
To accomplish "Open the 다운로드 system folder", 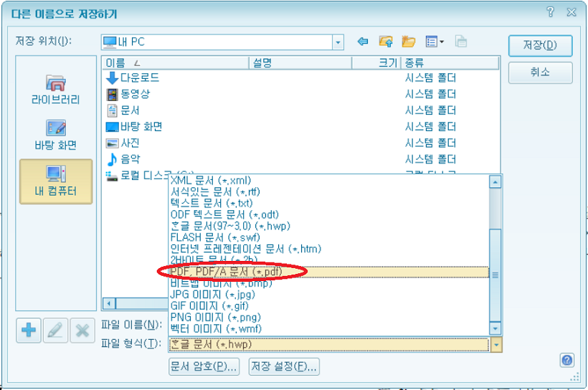I will (139, 77).
